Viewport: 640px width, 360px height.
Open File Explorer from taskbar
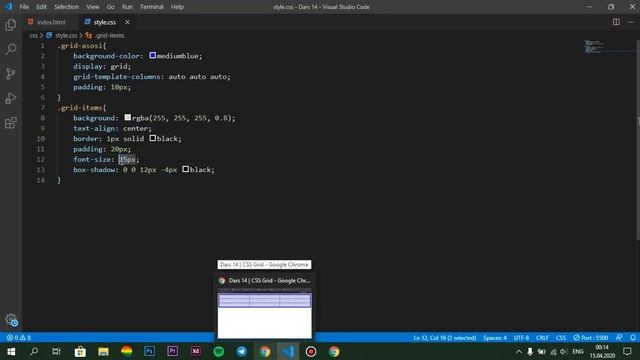103,351
